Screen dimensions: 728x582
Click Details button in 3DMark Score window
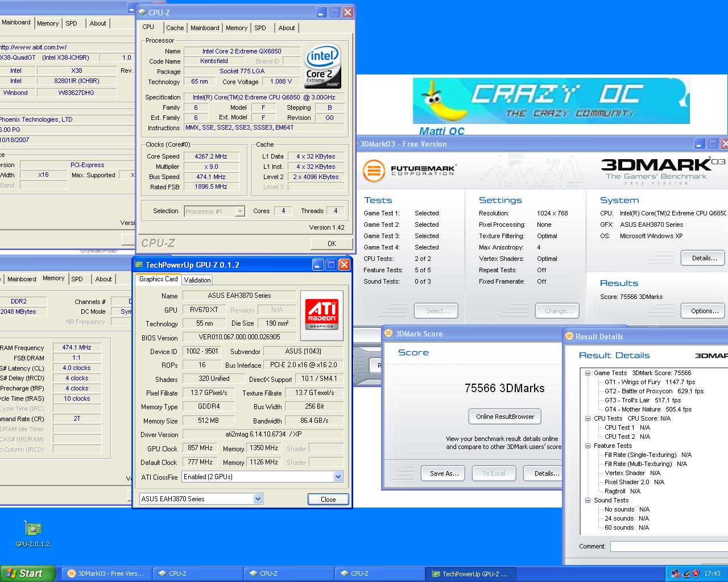544,473
